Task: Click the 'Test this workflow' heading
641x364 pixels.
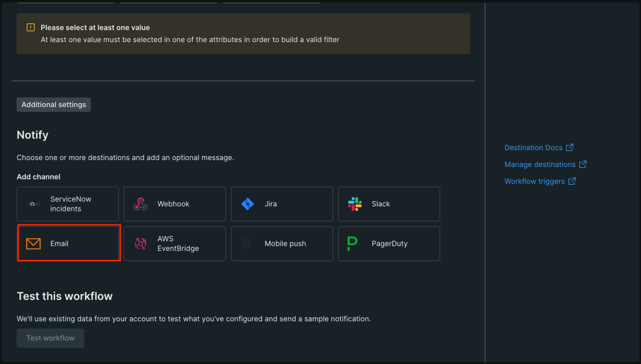Action: 65,296
